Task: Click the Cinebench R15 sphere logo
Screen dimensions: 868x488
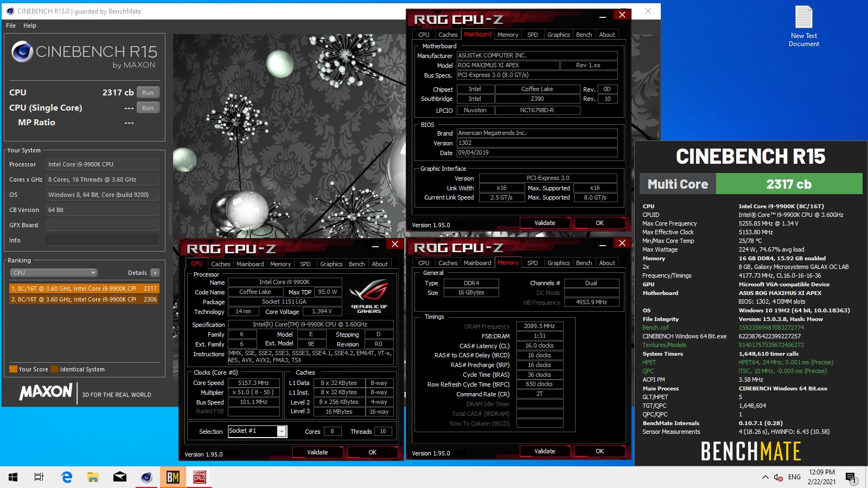Action: (x=22, y=52)
